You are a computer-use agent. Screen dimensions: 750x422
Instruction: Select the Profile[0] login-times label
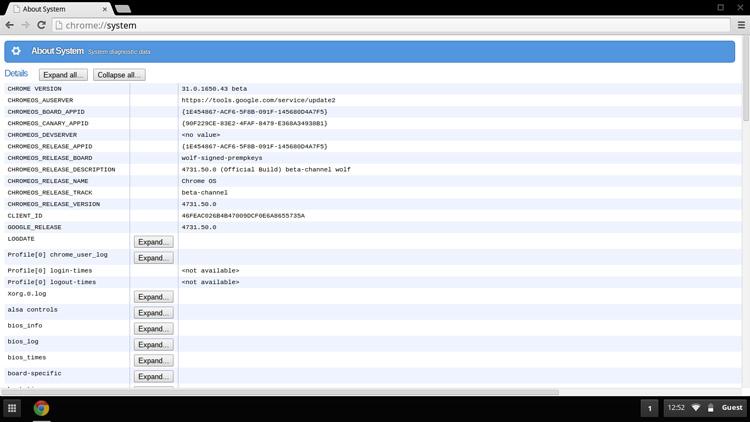(x=50, y=271)
